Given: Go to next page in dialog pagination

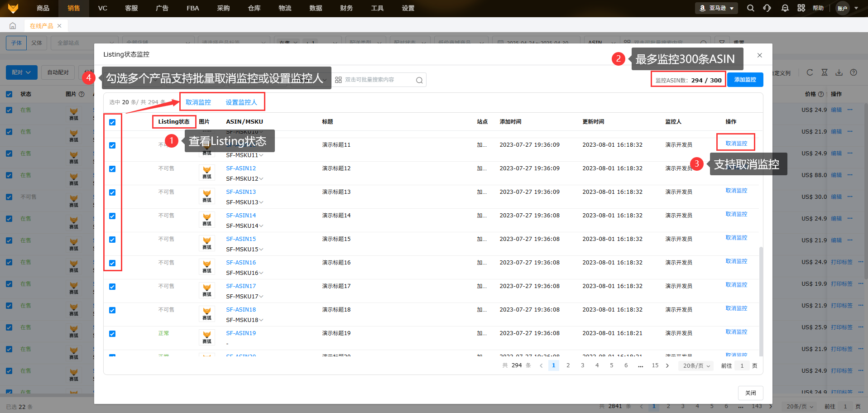Looking at the screenshot, I should point(667,365).
